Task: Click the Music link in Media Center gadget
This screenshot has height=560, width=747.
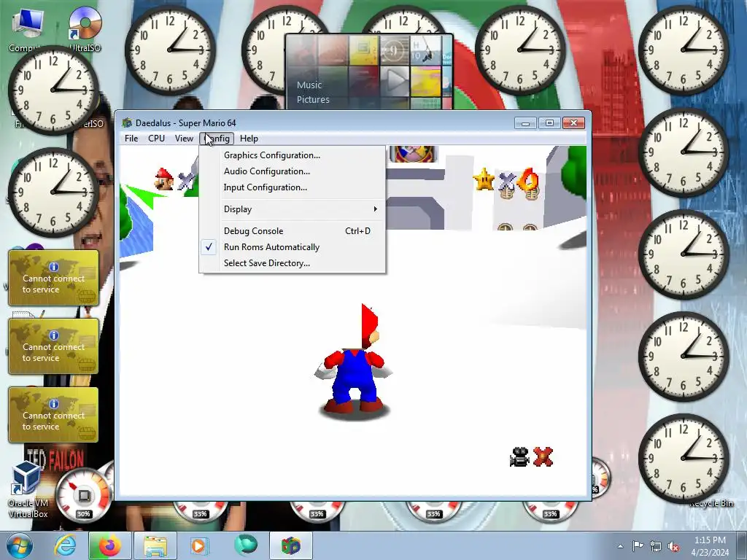Action: [x=309, y=85]
